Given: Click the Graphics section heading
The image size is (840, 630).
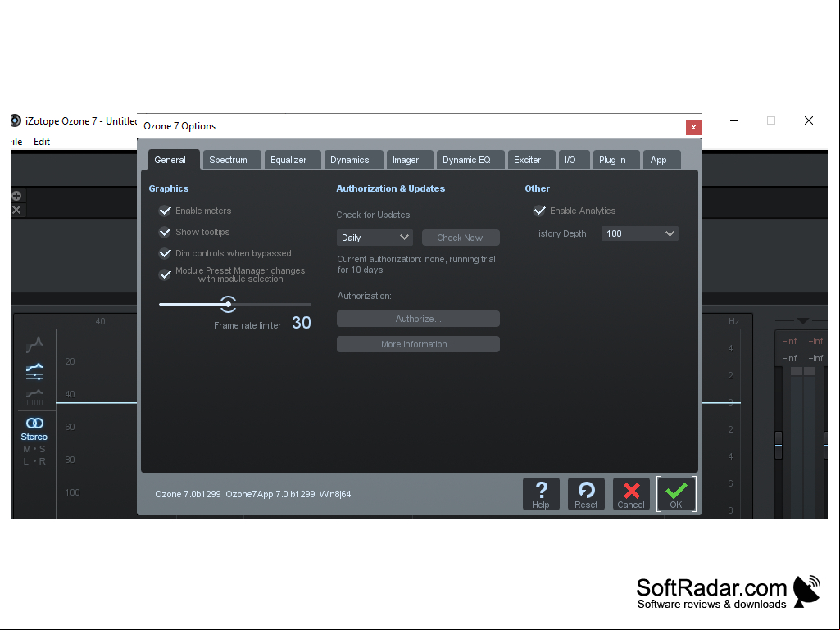Looking at the screenshot, I should coord(169,188).
